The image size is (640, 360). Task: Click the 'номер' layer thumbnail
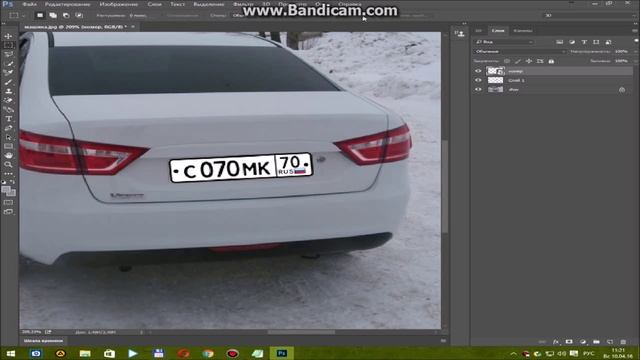(x=495, y=71)
